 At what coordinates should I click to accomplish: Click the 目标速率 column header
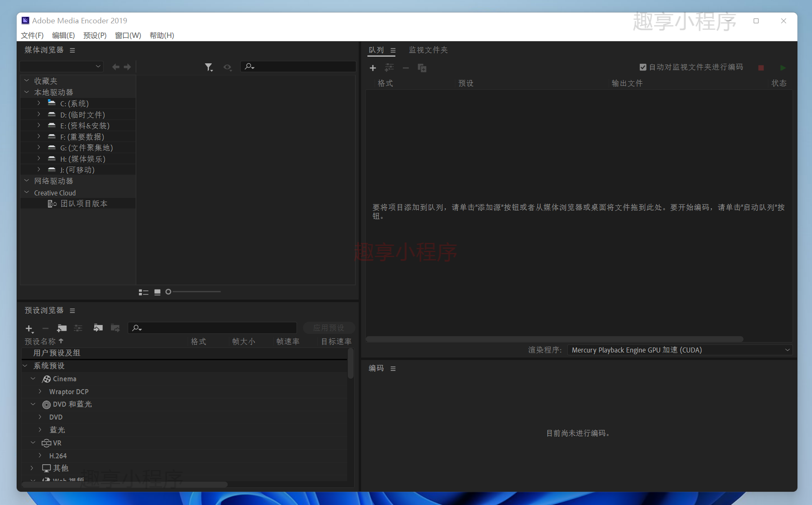pyautogui.click(x=336, y=342)
